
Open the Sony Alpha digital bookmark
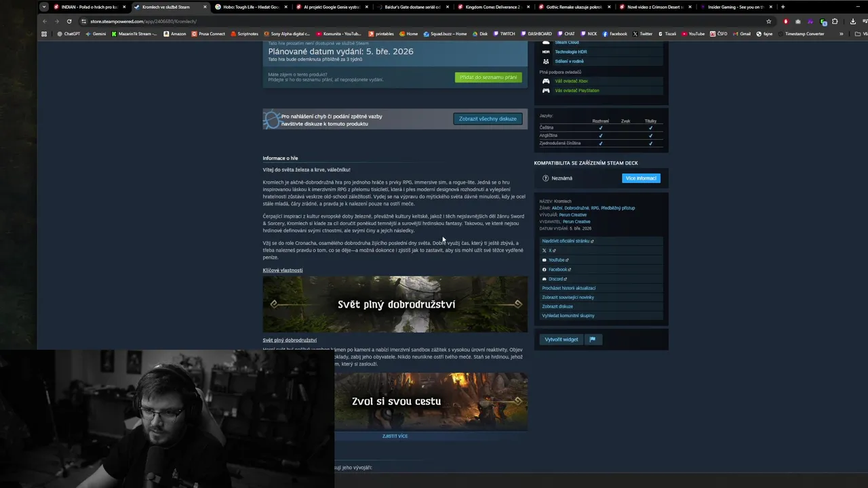(287, 34)
